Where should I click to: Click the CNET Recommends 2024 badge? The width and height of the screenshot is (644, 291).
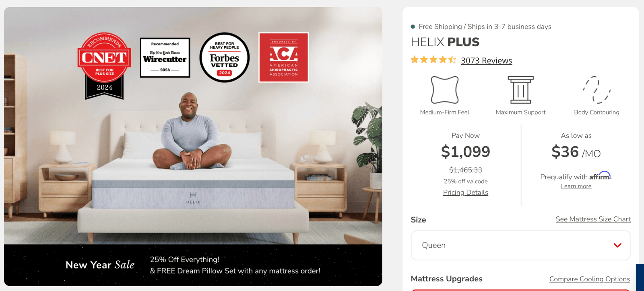[x=105, y=66]
